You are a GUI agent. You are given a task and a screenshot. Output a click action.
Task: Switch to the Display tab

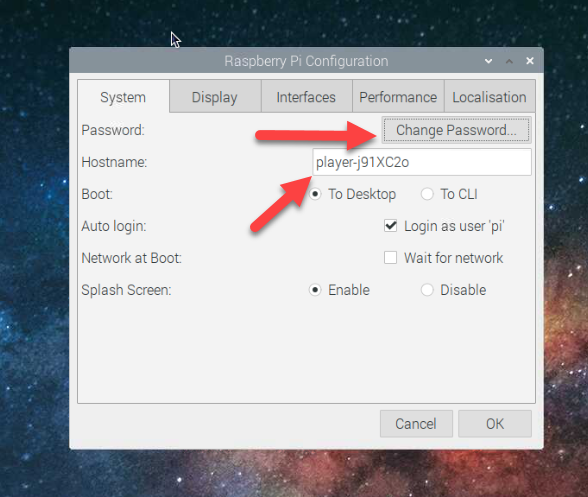[215, 97]
